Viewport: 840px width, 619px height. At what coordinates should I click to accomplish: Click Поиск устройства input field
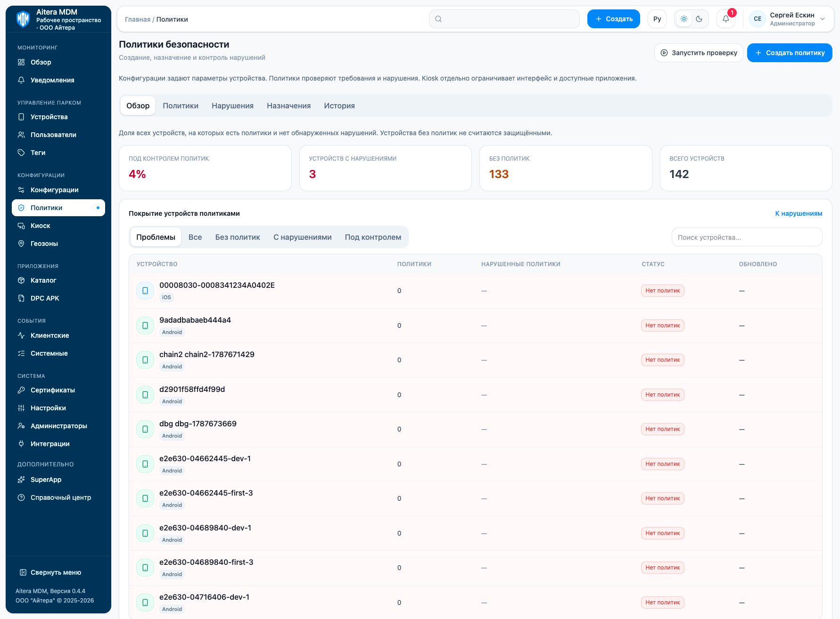747,237
